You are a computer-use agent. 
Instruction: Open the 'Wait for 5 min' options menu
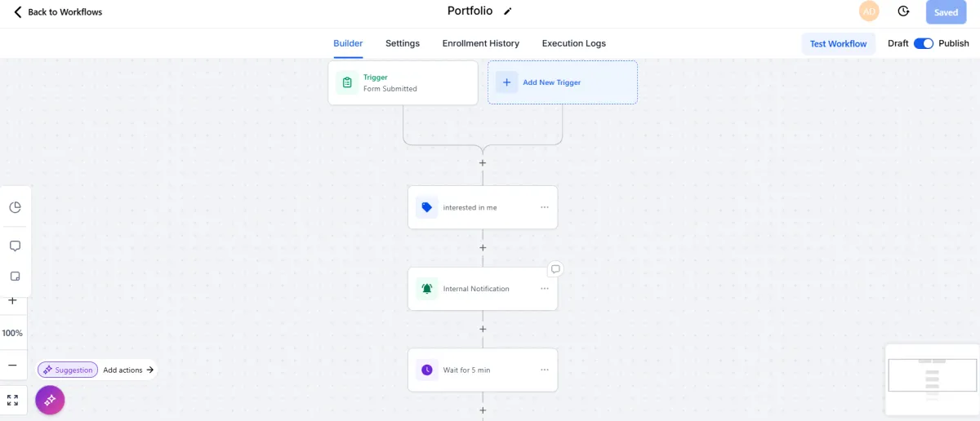point(545,370)
